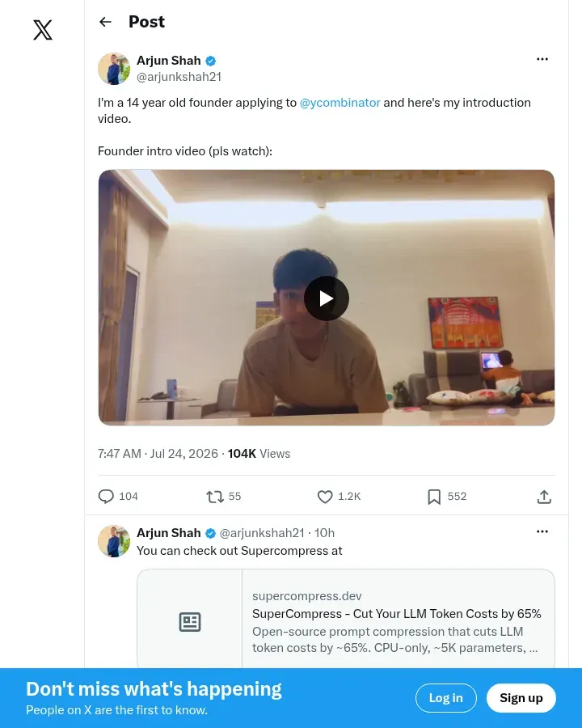The image size is (582, 728).
Task: Click the Sign up button
Action: (521, 698)
